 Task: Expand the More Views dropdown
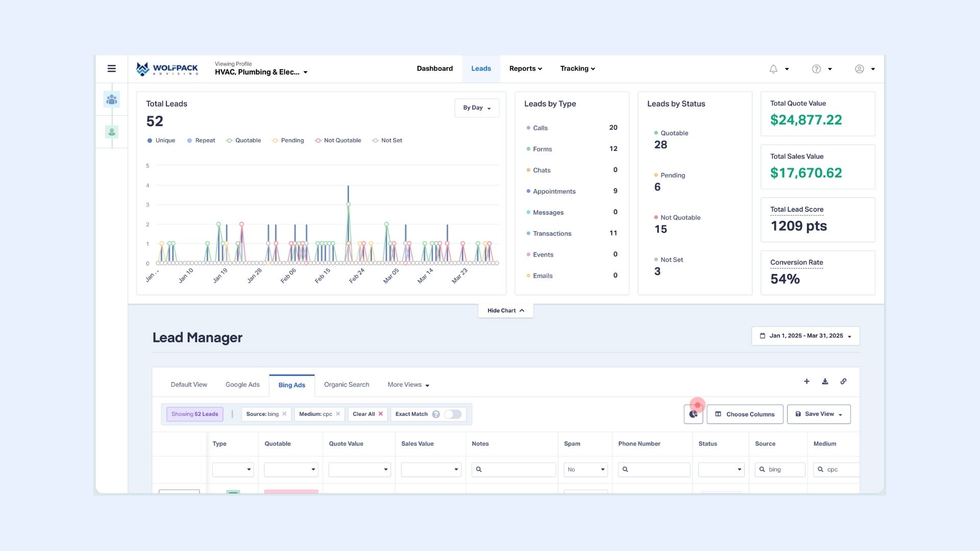pyautogui.click(x=407, y=385)
